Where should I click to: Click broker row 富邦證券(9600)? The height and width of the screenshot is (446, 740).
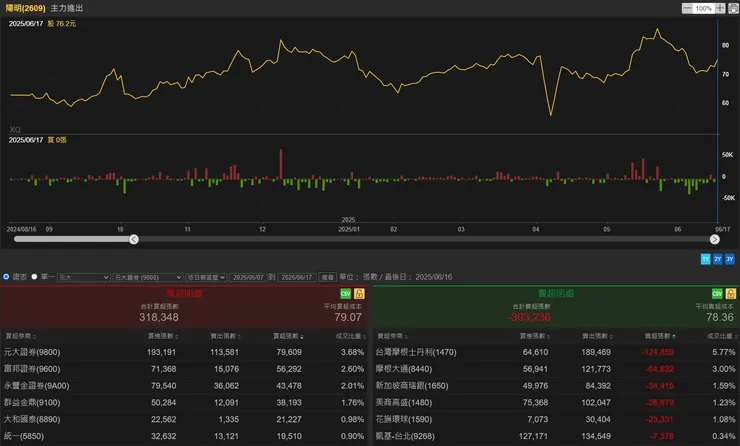click(x=184, y=369)
